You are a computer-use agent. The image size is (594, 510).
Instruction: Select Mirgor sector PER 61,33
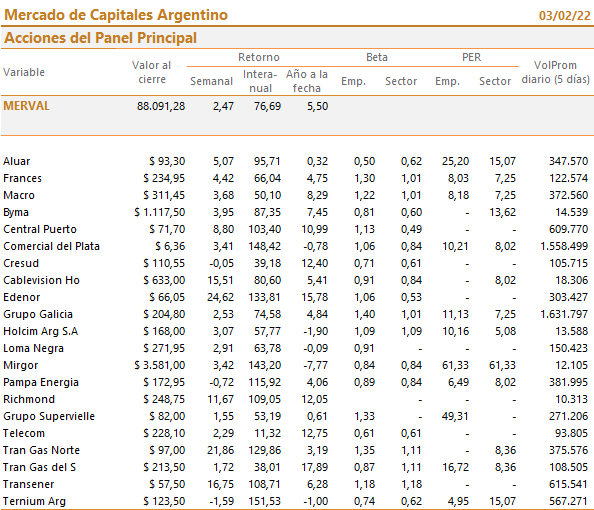[502, 365]
